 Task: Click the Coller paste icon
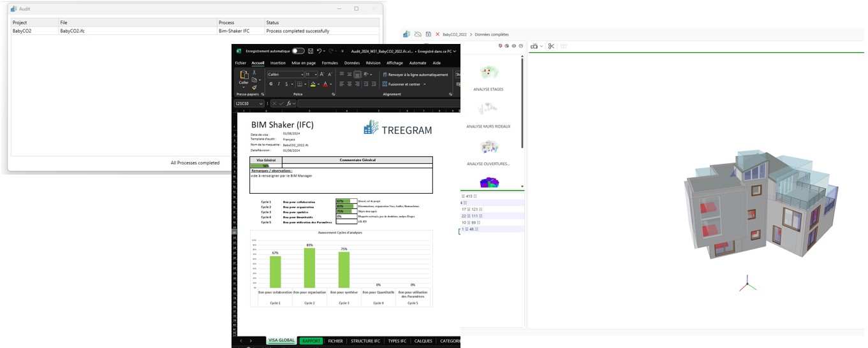pyautogui.click(x=244, y=75)
